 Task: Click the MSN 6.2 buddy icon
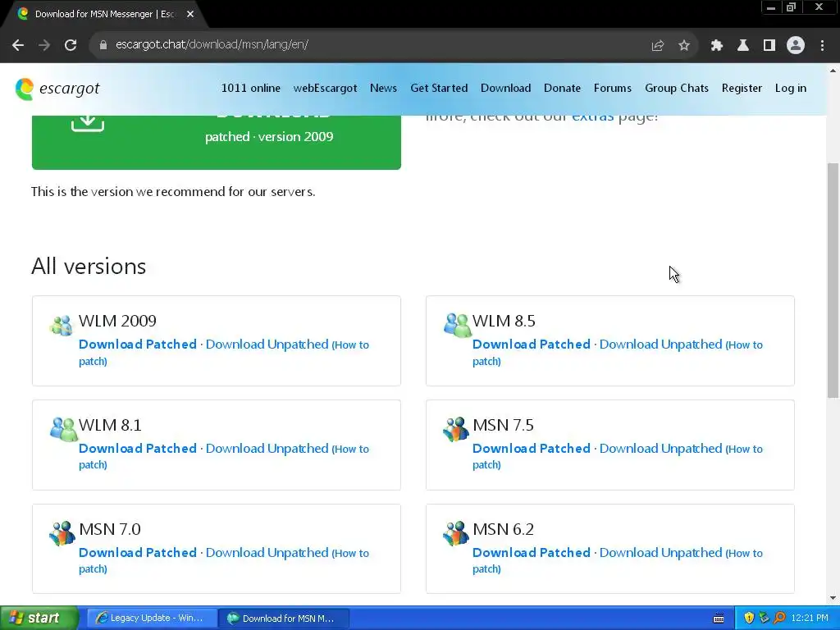[456, 533]
